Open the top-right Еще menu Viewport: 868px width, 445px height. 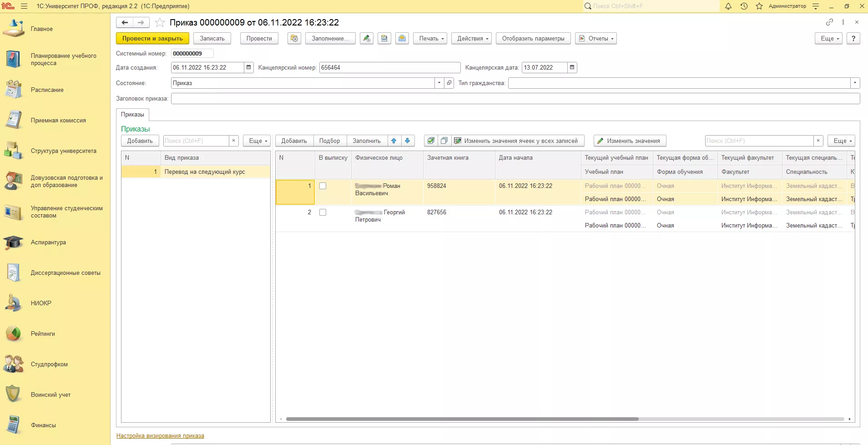coord(829,39)
